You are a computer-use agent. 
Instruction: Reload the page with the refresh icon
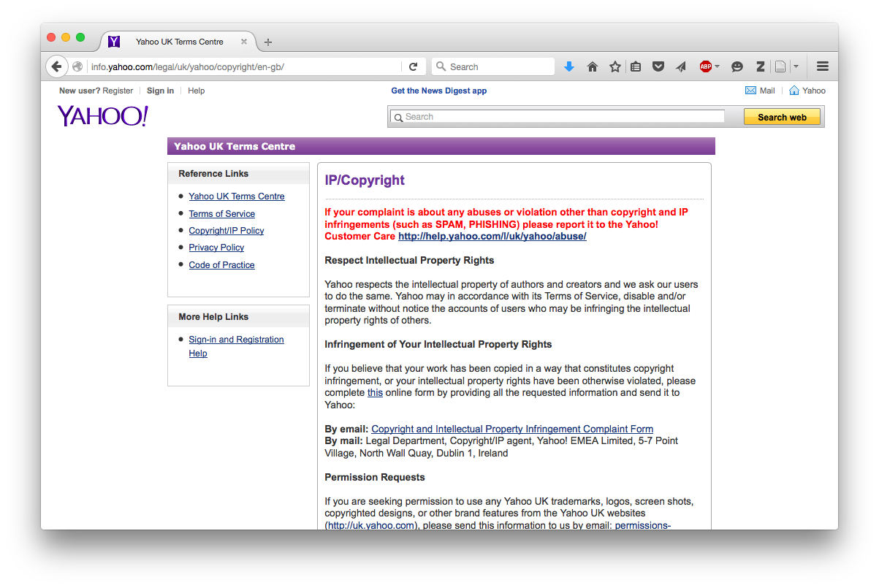pos(413,66)
